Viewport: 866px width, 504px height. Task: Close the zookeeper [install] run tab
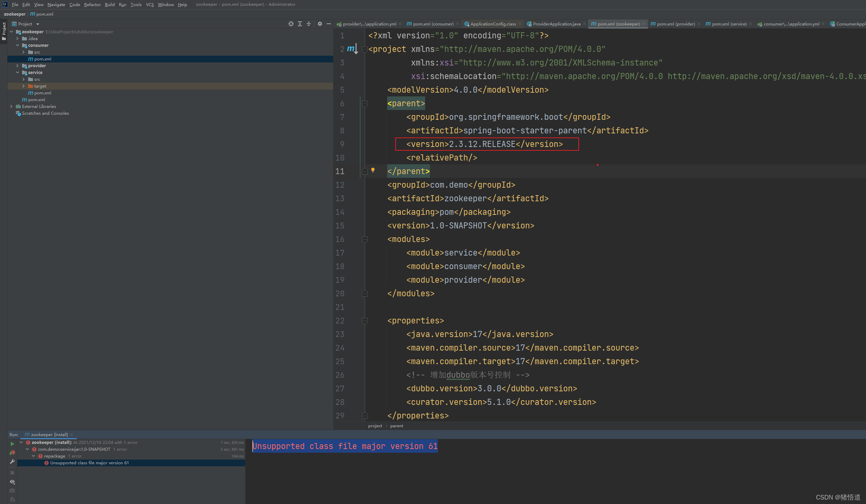(71, 435)
